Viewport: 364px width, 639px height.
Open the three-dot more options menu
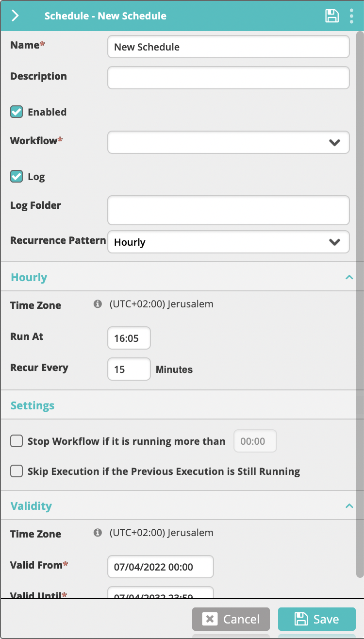[352, 16]
